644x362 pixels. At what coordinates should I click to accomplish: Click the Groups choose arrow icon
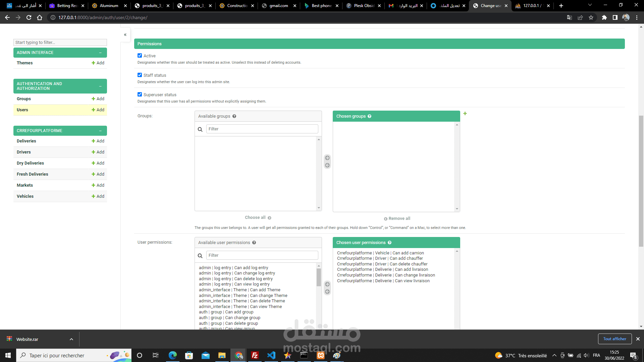(327, 158)
